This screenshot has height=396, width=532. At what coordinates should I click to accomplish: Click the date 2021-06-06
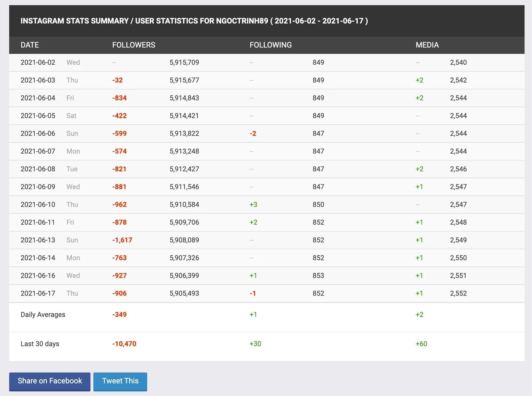[x=38, y=133]
